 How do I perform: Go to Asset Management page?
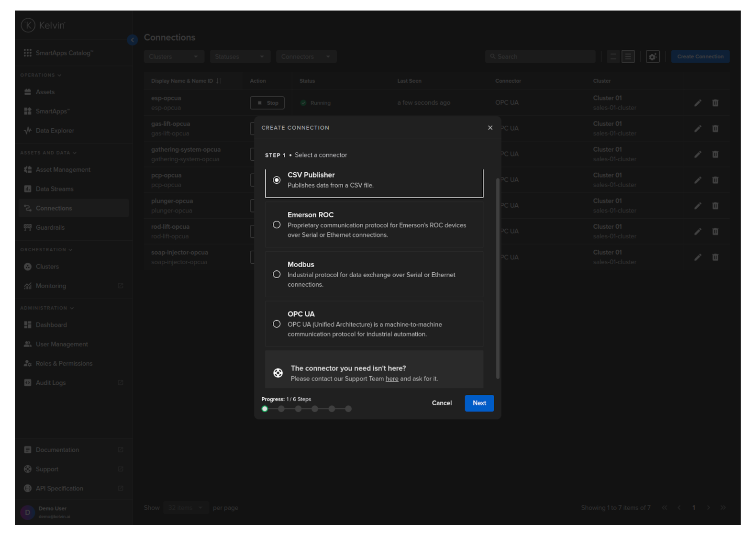(63, 170)
